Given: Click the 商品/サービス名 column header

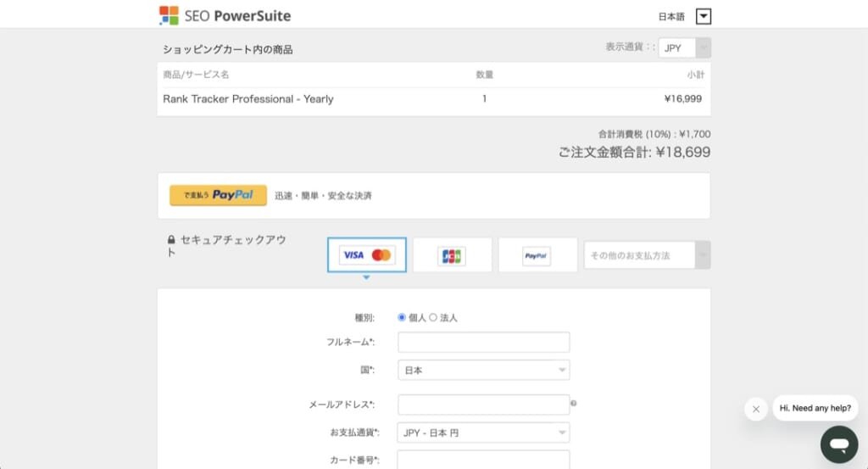Looking at the screenshot, I should click(x=196, y=74).
